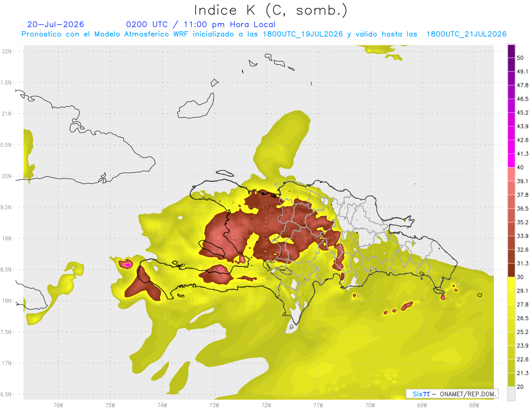Click the '70W' longitude label
The height and width of the screenshot is (411, 532).
[x=370, y=405]
